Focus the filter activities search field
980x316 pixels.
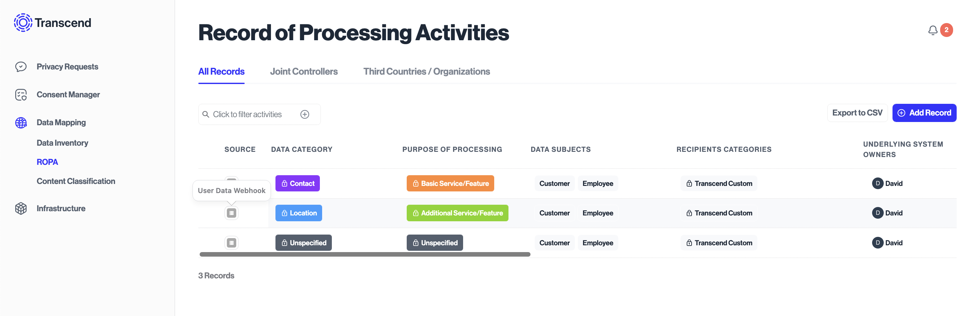click(259, 115)
